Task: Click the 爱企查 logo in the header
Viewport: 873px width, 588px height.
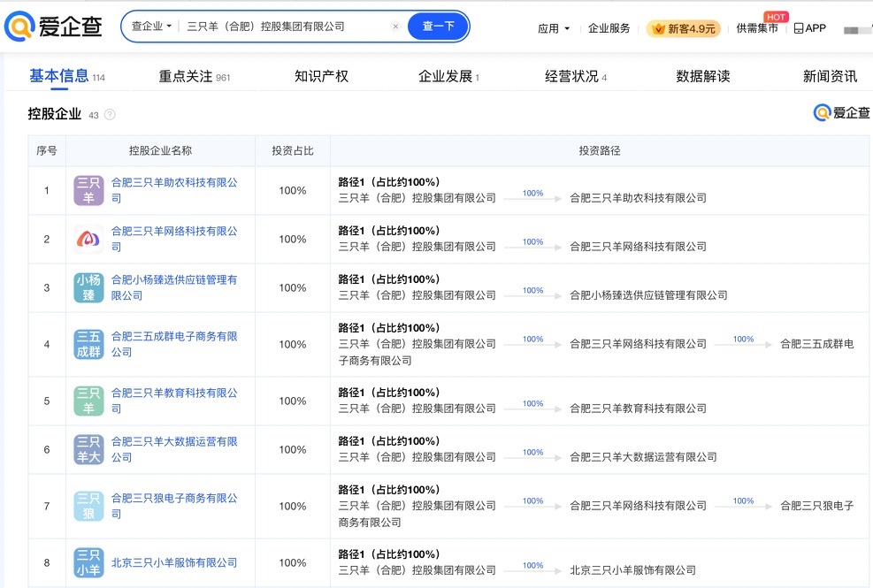Action: tap(53, 27)
